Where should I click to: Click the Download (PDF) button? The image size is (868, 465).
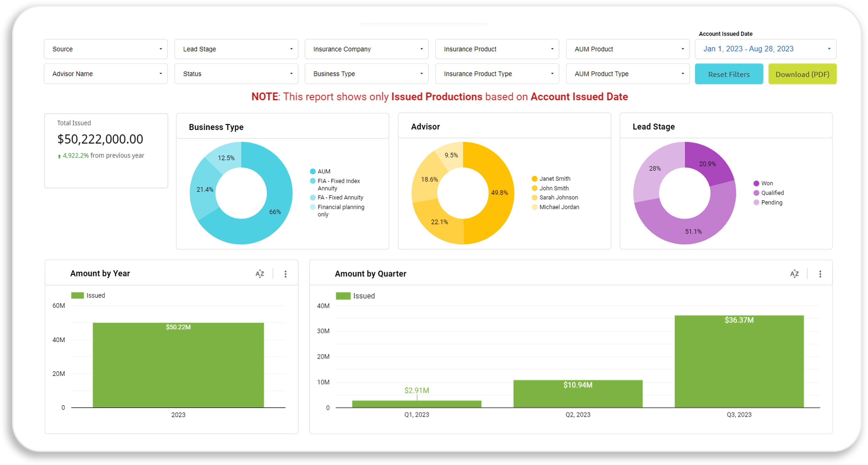click(802, 74)
